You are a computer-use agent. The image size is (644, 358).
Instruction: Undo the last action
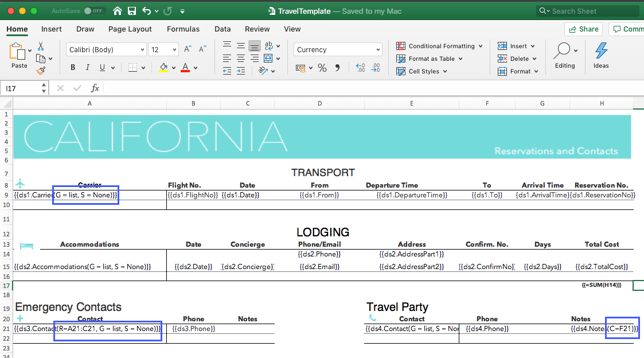147,11
